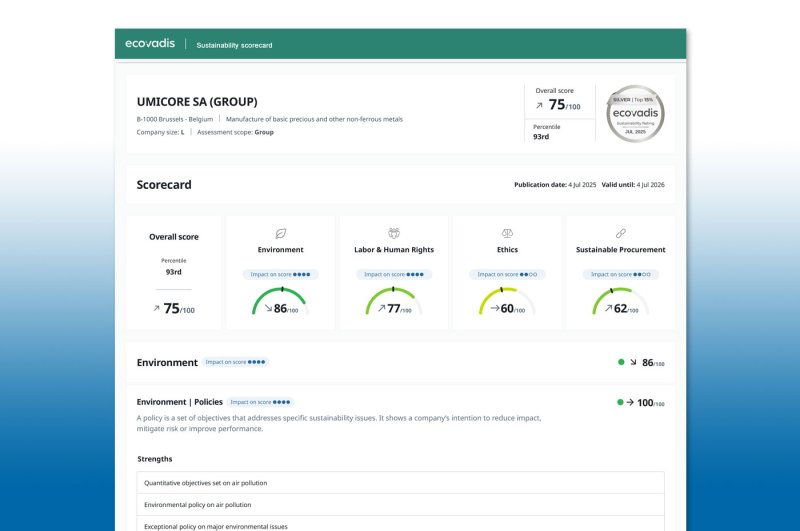Image resolution: width=800 pixels, height=531 pixels.
Task: Click the Environment section heading
Action: pyautogui.click(x=167, y=363)
